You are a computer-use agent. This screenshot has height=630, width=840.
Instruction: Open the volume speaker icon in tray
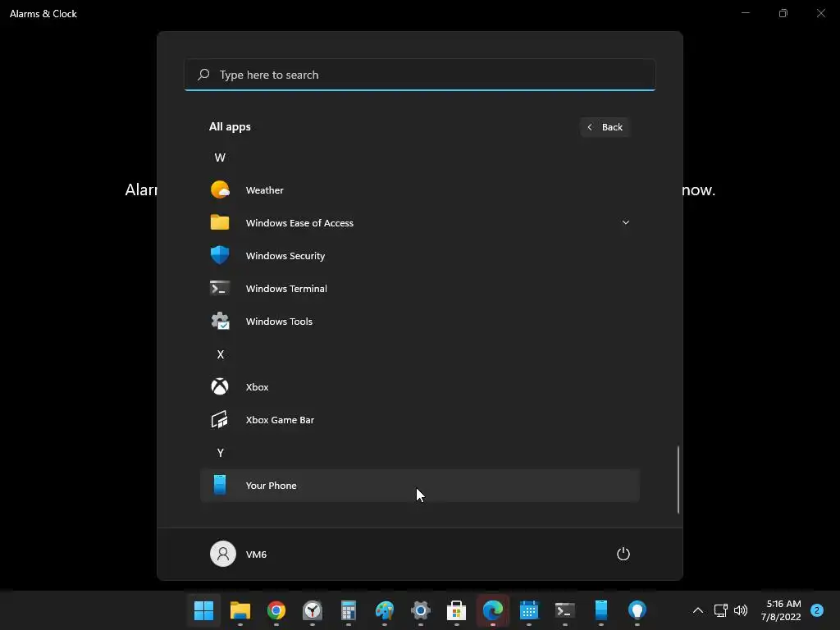click(x=741, y=610)
